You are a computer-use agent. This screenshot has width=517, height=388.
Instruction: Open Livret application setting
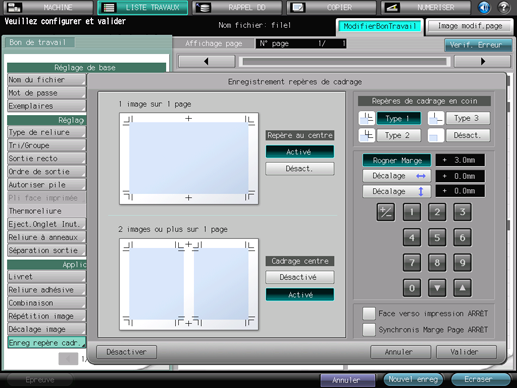47,277
